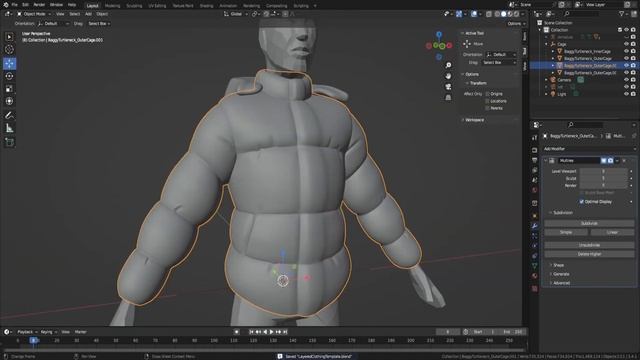The width and height of the screenshot is (640, 360).
Task: Select the Scale tool
Action: (x=9, y=89)
